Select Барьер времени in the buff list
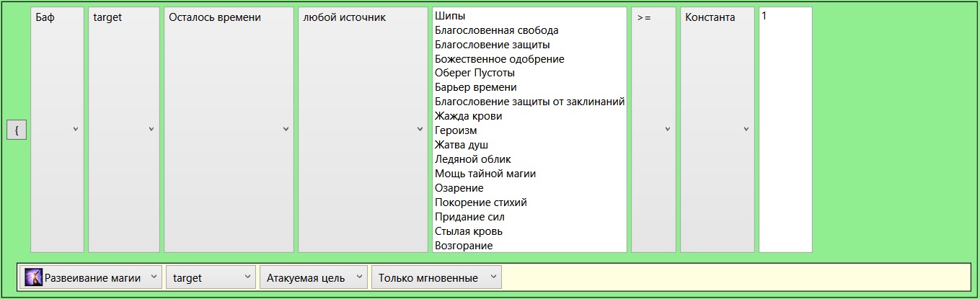Viewport: 980px width, 299px height. [475, 87]
